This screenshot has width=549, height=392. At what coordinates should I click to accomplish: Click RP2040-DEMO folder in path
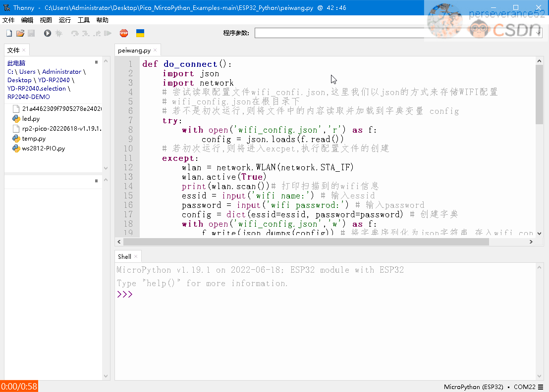[x=29, y=97]
